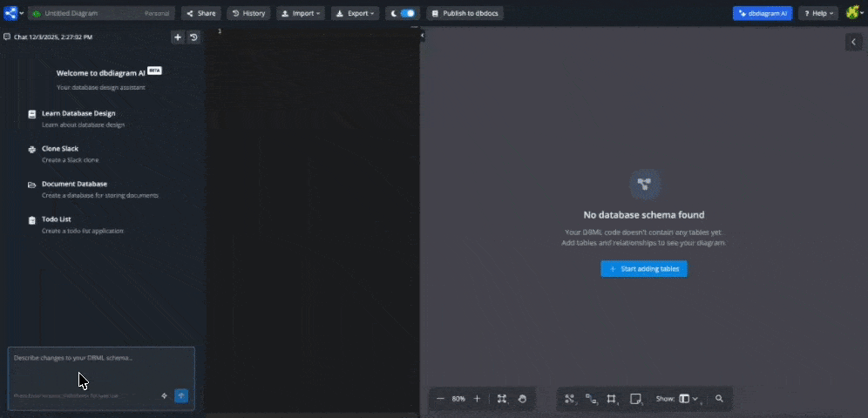Viewport: 868px width, 418px height.
Task: Send the chat message with arrow button
Action: [181, 396]
